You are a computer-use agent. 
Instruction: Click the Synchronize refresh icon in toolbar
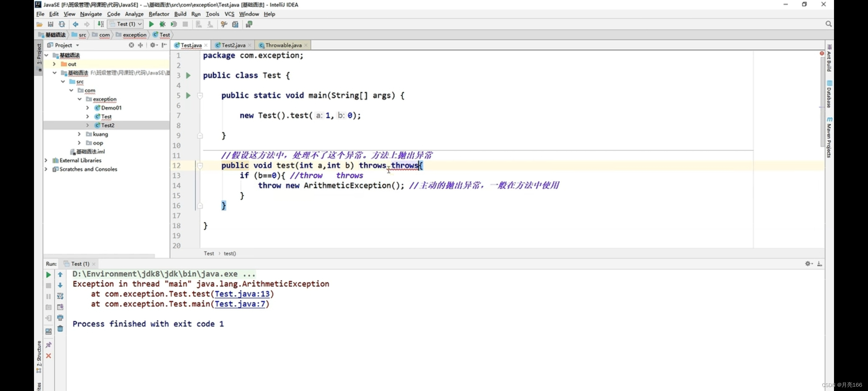click(62, 24)
